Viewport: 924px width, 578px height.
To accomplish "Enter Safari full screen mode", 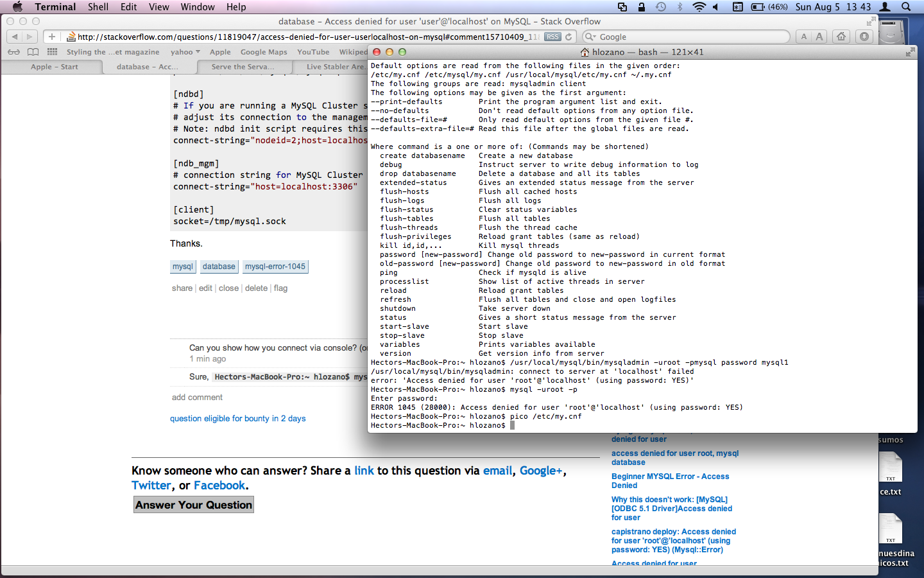I will 871,21.
